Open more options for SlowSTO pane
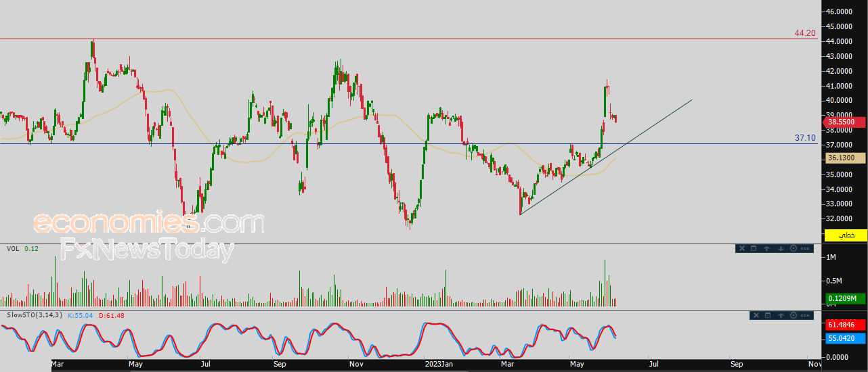 [805, 315]
